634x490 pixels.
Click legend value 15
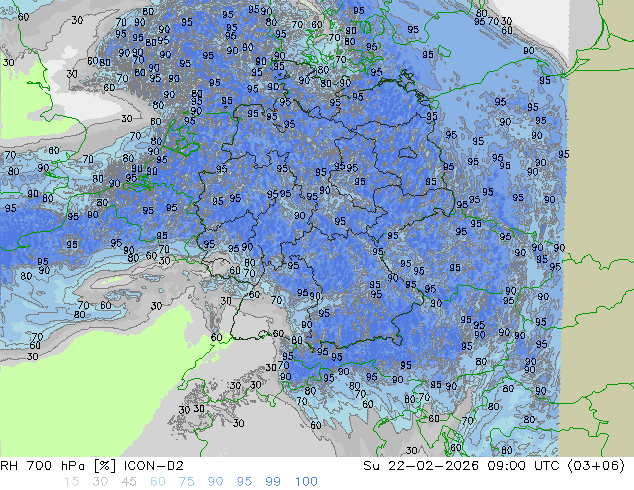coord(71,482)
